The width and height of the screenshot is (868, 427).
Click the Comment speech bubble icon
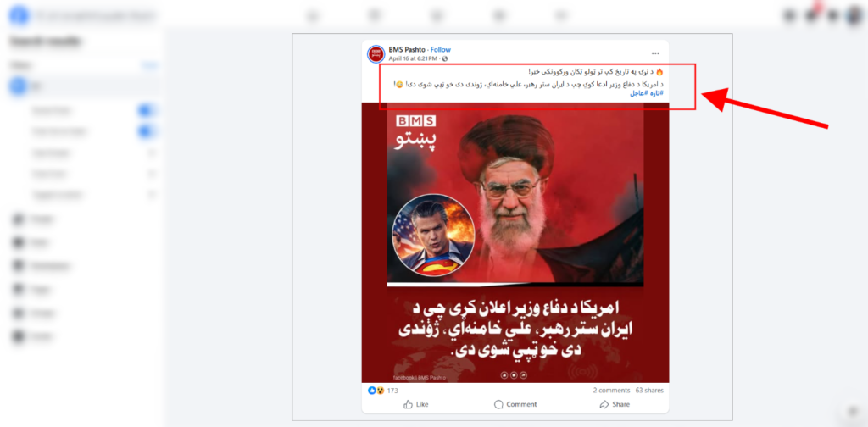[x=498, y=404]
